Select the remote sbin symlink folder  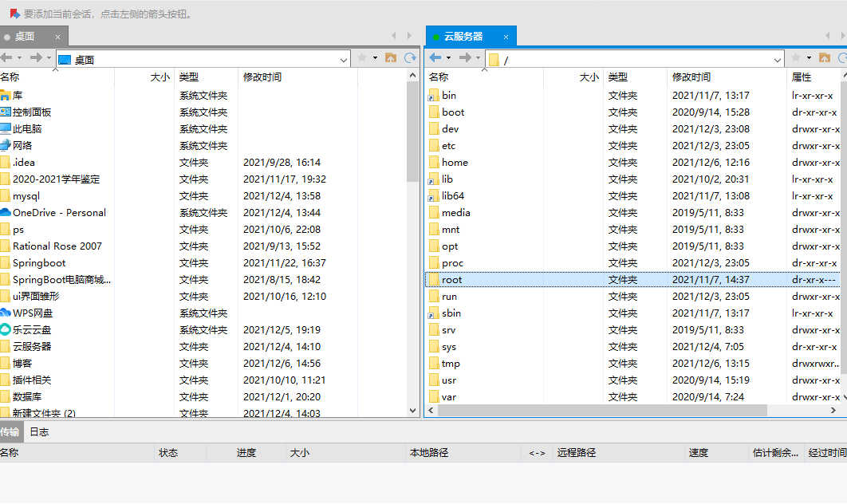click(444, 313)
